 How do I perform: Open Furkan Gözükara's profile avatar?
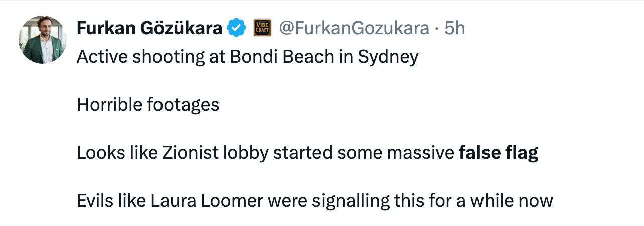43,40
